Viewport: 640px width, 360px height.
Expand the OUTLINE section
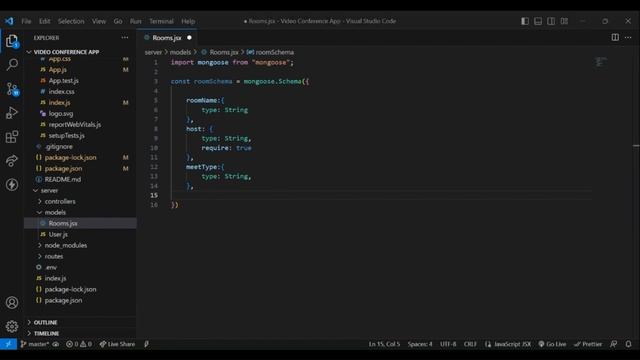tap(45, 322)
